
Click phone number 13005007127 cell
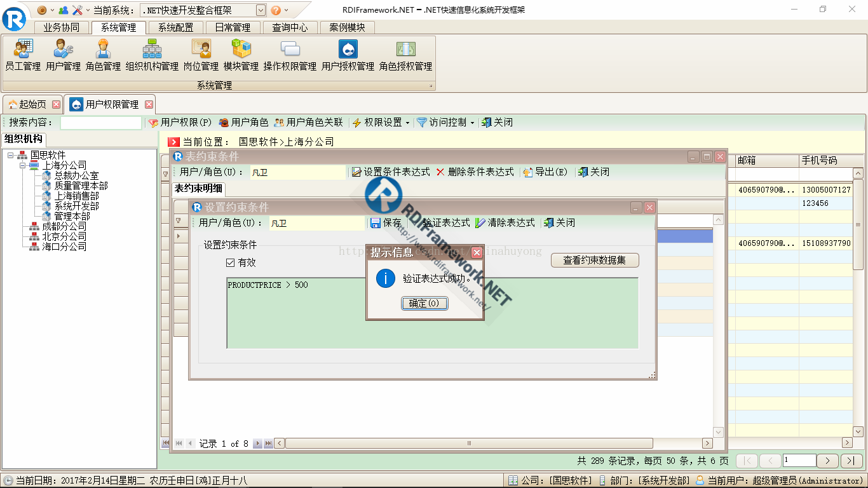click(826, 190)
